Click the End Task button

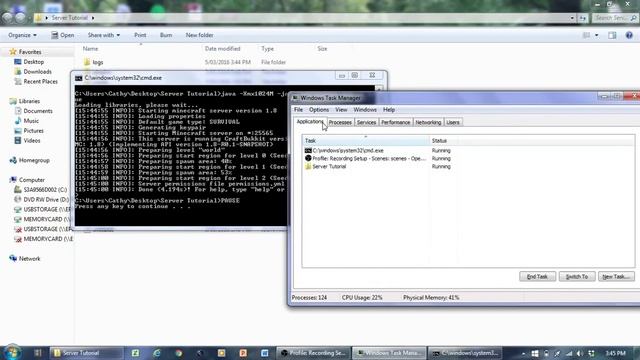(537, 276)
